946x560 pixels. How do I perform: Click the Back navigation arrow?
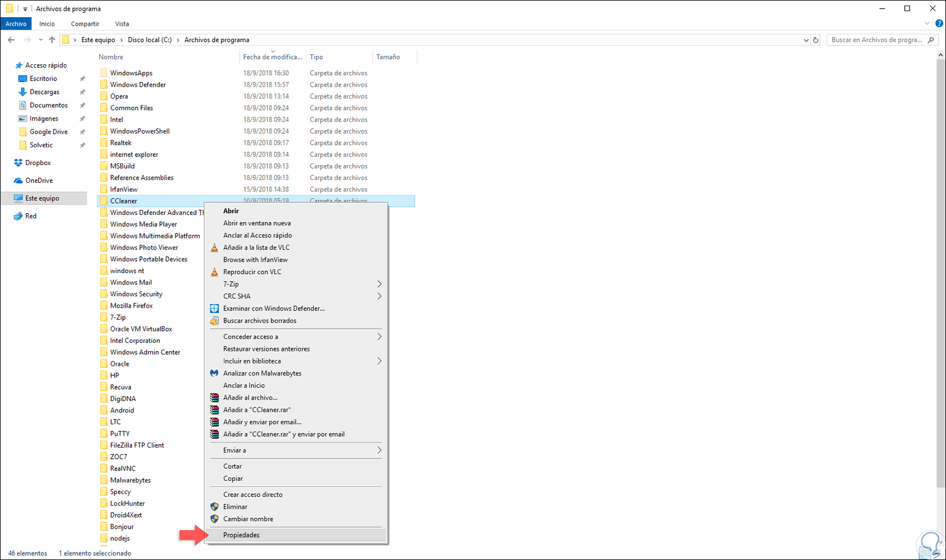click(x=11, y=40)
